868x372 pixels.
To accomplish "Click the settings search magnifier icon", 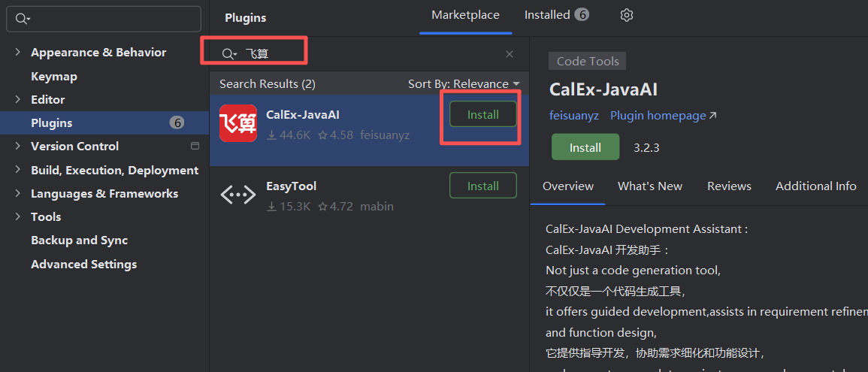I will [23, 19].
